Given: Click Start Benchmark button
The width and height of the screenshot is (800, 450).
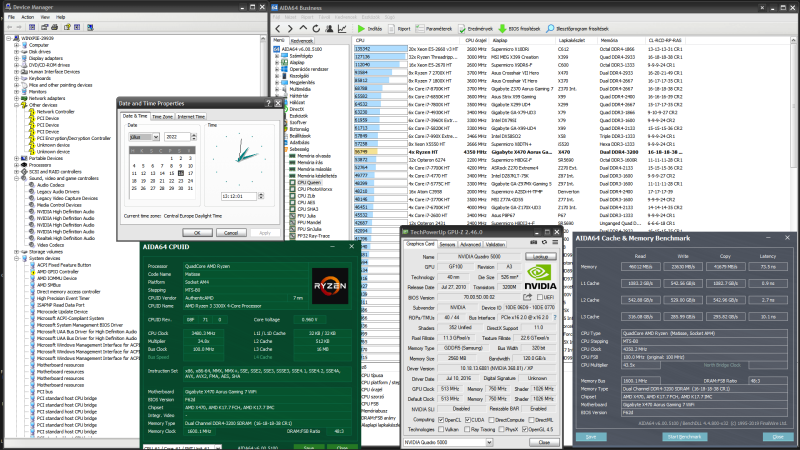Looking at the screenshot, I should pyautogui.click(x=684, y=437).
